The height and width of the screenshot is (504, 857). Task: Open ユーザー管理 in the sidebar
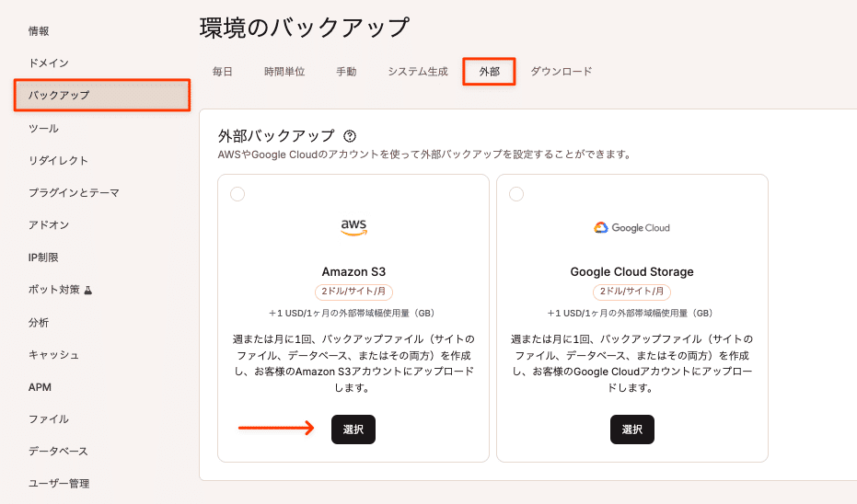click(x=59, y=484)
